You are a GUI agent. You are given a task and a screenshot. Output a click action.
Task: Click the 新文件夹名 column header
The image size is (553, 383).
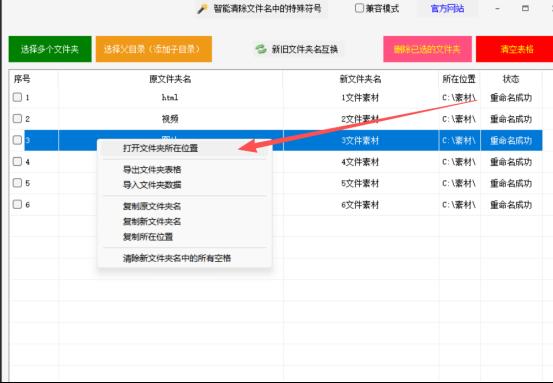point(360,79)
